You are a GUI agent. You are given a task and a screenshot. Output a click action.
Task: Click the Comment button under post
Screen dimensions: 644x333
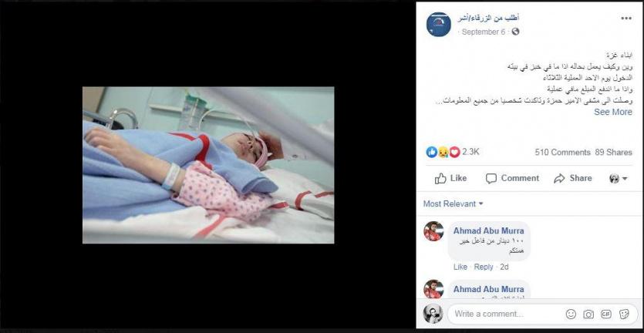512,178
